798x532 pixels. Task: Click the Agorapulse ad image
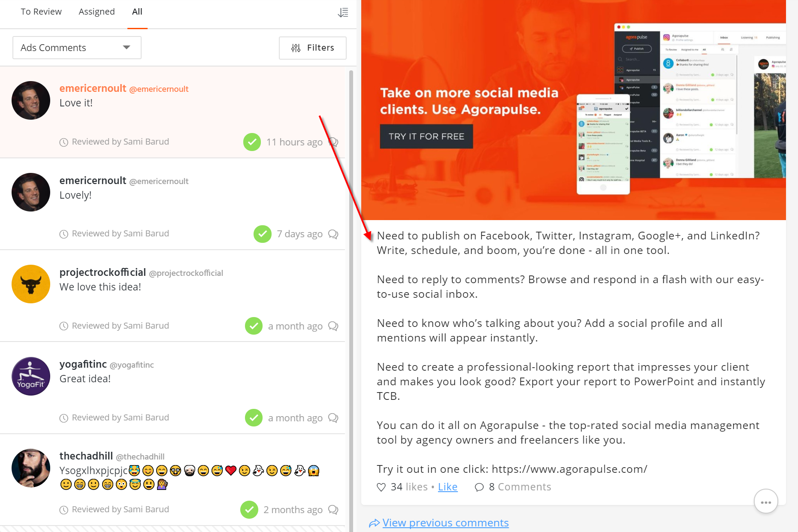point(573,110)
